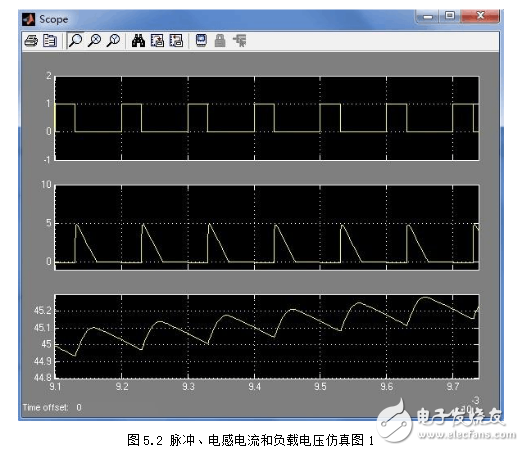
Task: Click the Autoscale binoculars icon
Action: [x=138, y=40]
